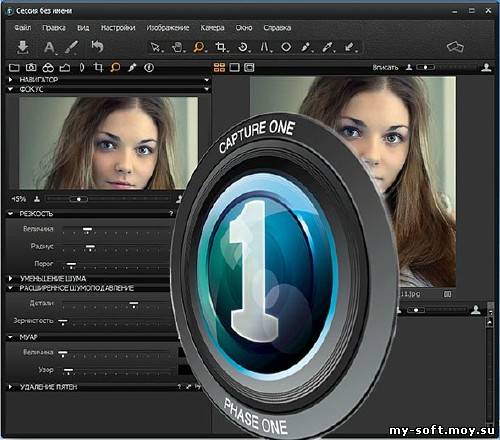This screenshot has height=440, width=500.
Task: Adjust the Радиус slider
Action: (x=90, y=248)
